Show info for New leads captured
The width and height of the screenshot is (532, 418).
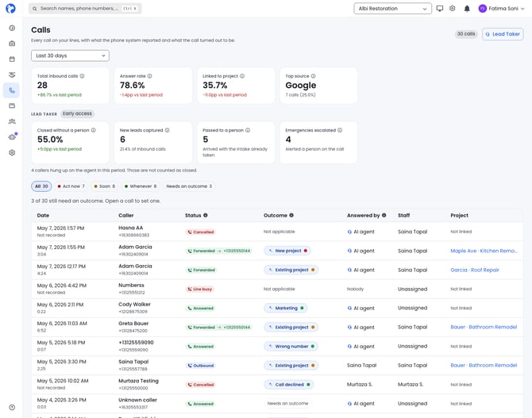pos(167,130)
